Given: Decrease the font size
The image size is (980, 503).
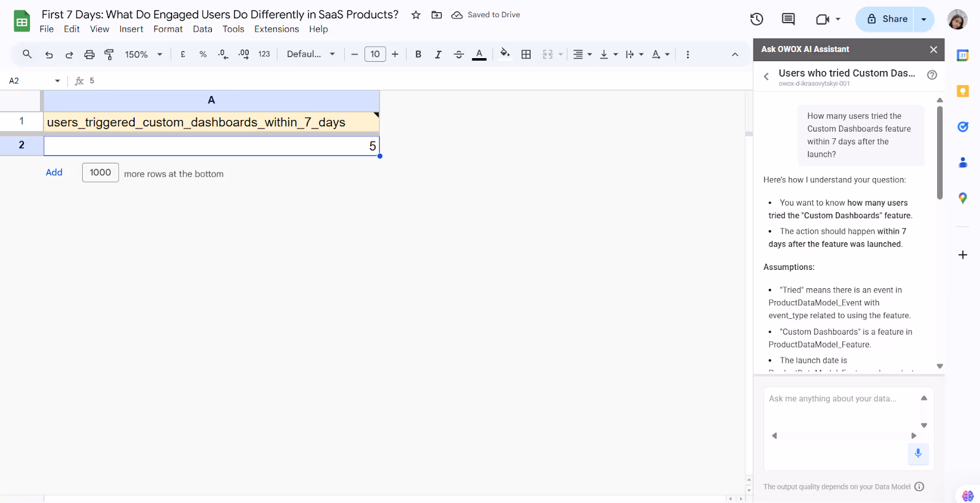Looking at the screenshot, I should 355,54.
